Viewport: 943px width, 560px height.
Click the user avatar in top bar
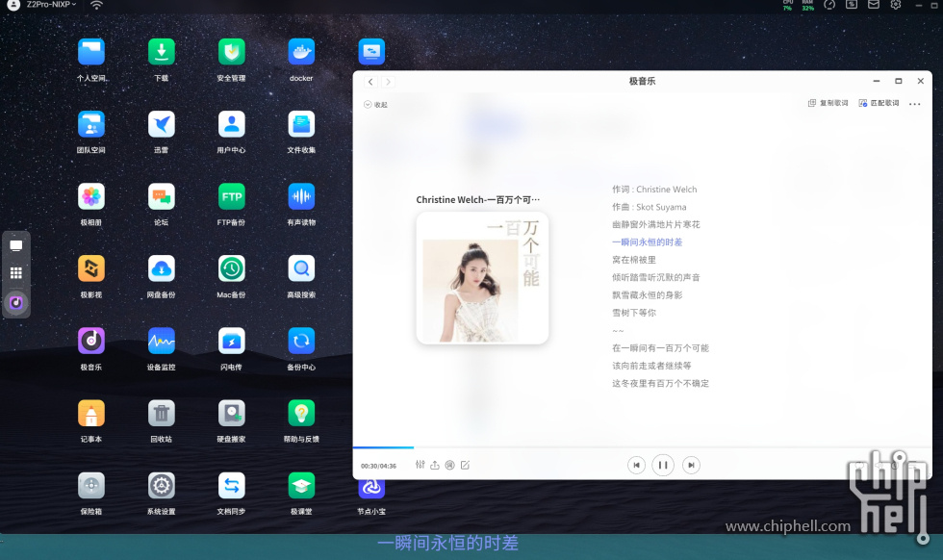point(13,5)
